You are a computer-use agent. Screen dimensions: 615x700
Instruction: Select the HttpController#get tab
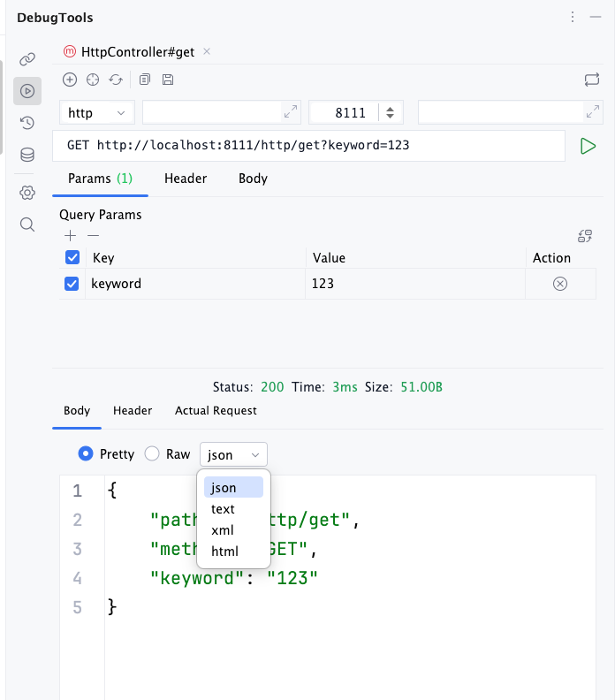[138, 52]
